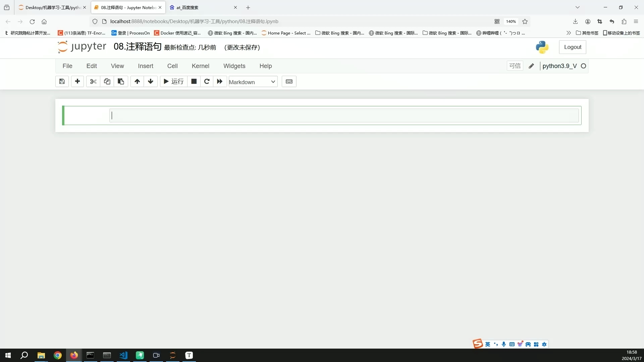The image size is (644, 362).
Task: Open command palette with keyboard icon
Action: pos(289,81)
